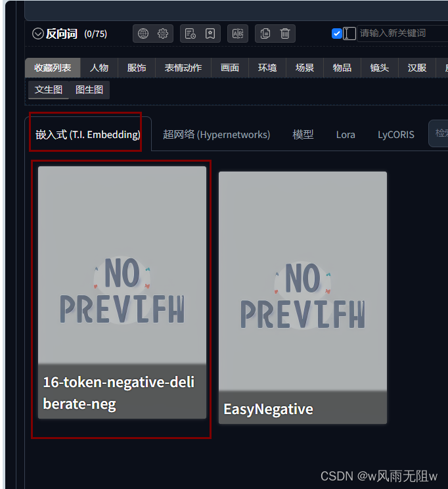Screen dimensions: 448x489
Task: Uncheck the blue checkbox beside keyword input
Action: (337, 34)
